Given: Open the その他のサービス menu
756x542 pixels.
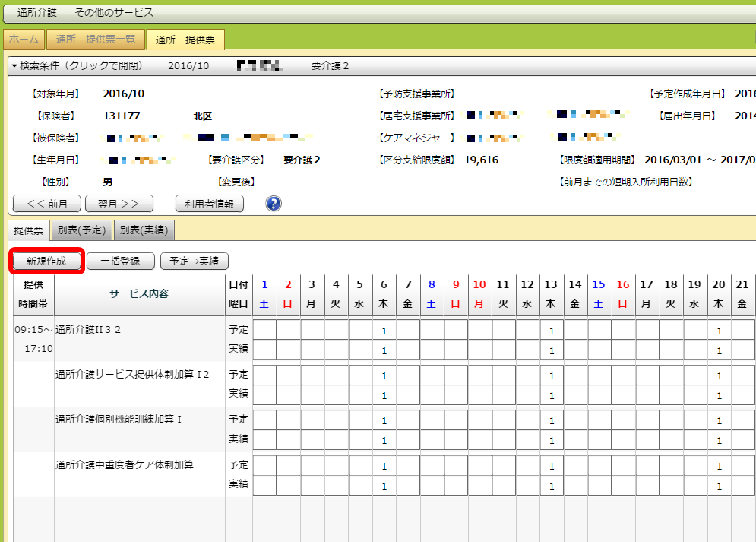Looking at the screenshot, I should tap(114, 13).
